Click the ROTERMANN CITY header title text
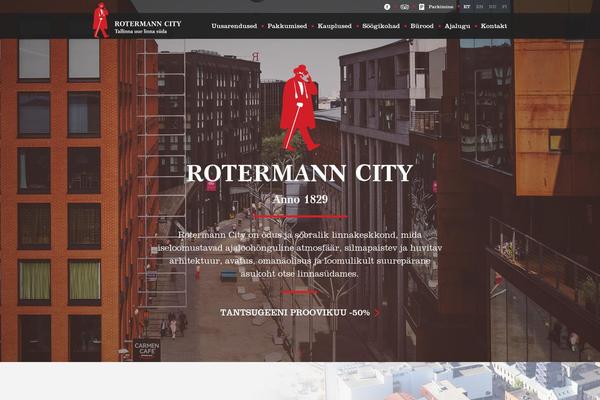This screenshot has height=400, width=600. (148, 24)
